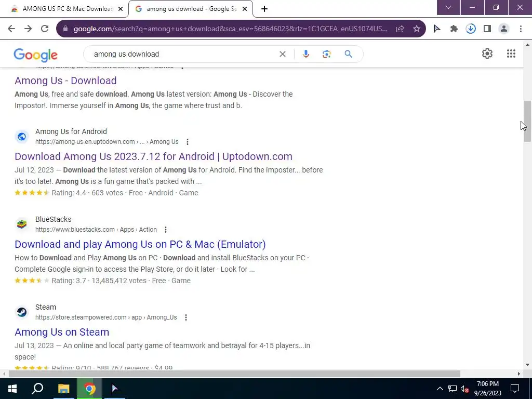Click the BlueStacks favicon
The image size is (532, 399).
[22, 224]
